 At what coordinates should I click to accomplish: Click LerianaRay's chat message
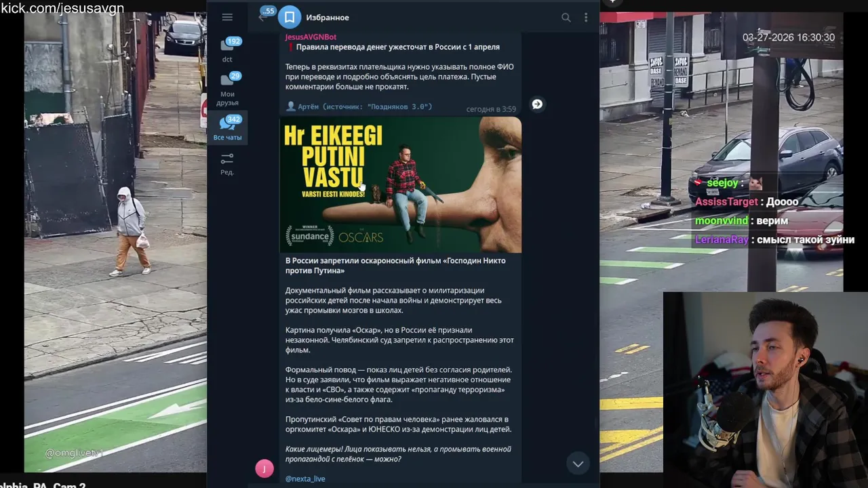click(x=774, y=240)
